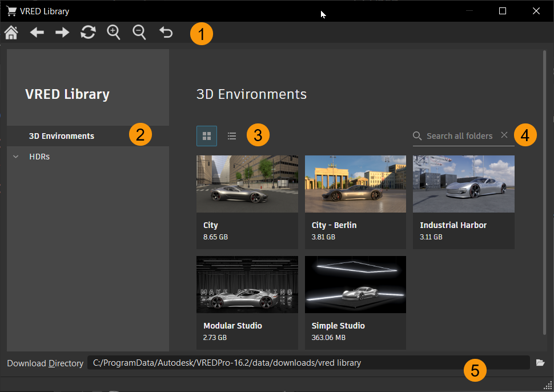Click the shopping cart title icon

(11, 11)
